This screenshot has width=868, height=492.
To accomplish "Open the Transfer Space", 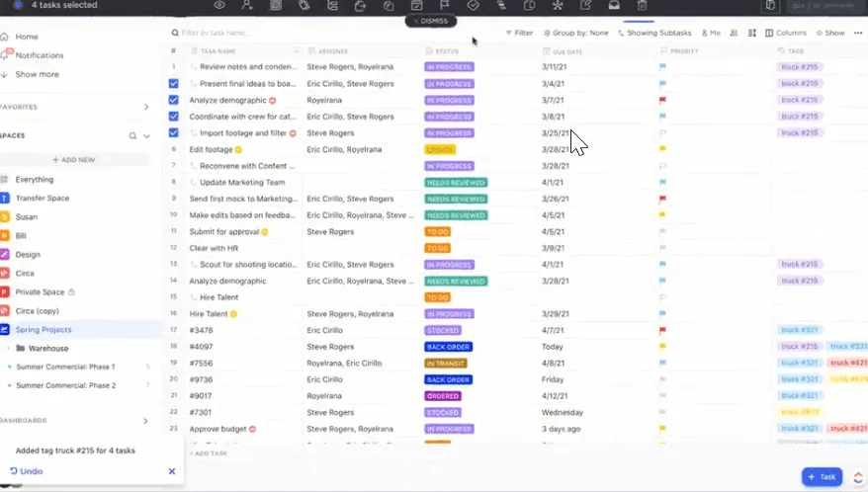I will [43, 199].
